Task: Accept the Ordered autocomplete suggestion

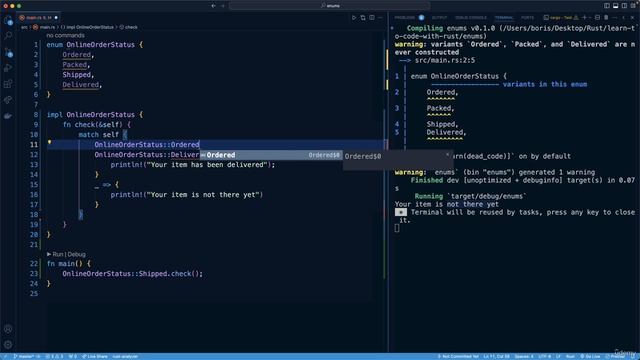Action: coord(271,155)
